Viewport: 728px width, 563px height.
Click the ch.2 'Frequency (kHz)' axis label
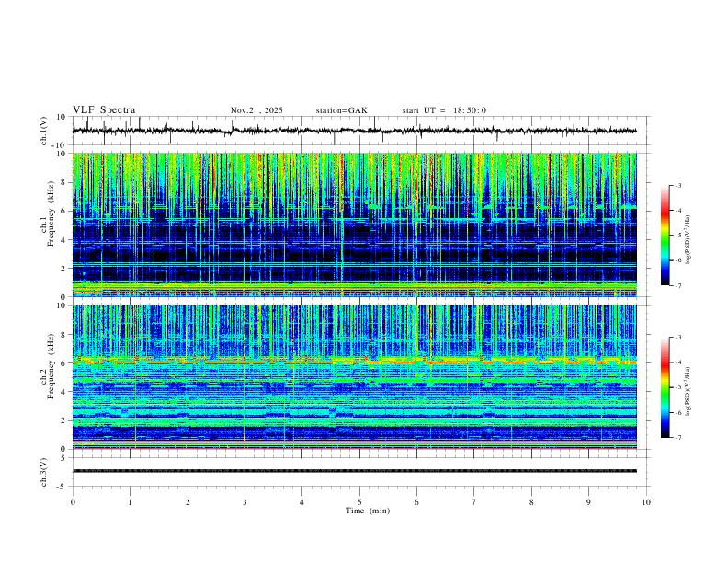point(51,366)
